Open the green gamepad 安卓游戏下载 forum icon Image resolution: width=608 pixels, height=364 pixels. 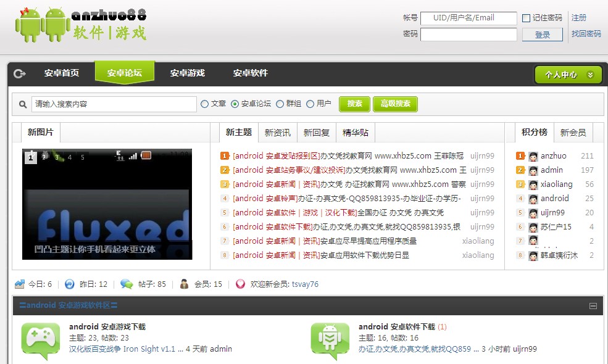coord(41,341)
